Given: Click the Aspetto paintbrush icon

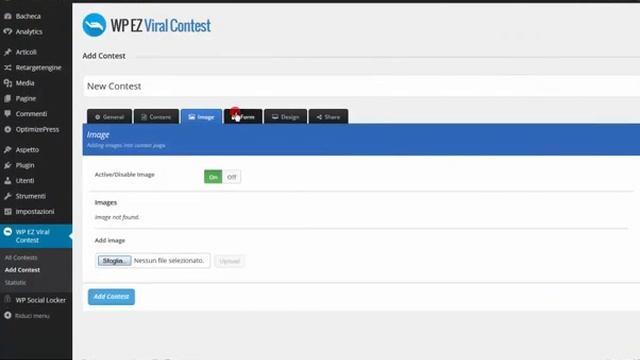Looking at the screenshot, I should pos(7,150).
